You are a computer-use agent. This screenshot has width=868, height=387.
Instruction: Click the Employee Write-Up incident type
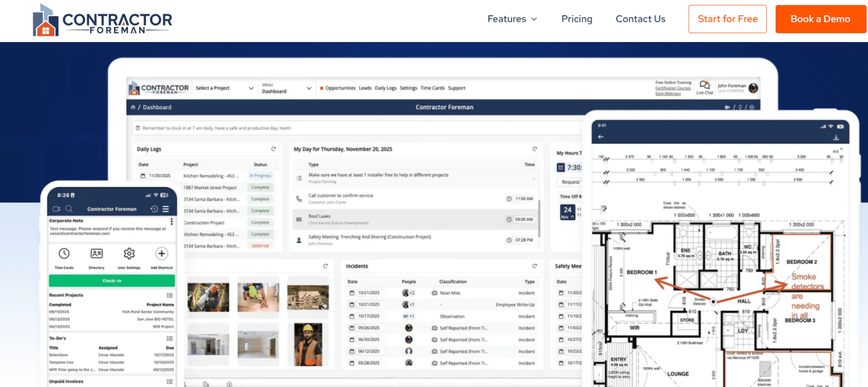tap(515, 305)
